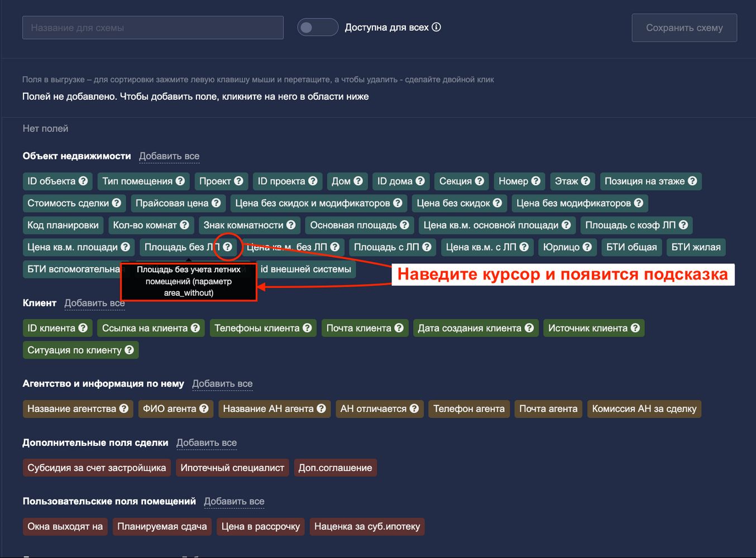Click the question mark next to "Название агентства"
756x558 pixels.
pos(124,408)
